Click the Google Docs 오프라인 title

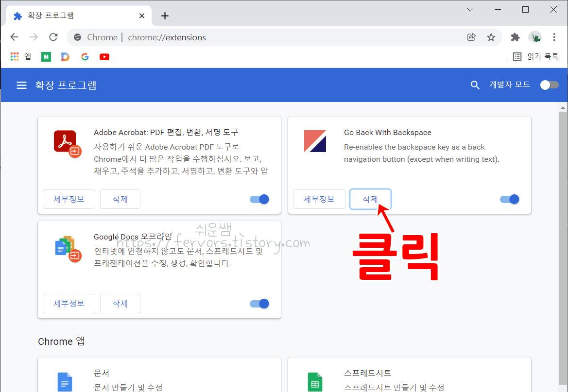(132, 237)
